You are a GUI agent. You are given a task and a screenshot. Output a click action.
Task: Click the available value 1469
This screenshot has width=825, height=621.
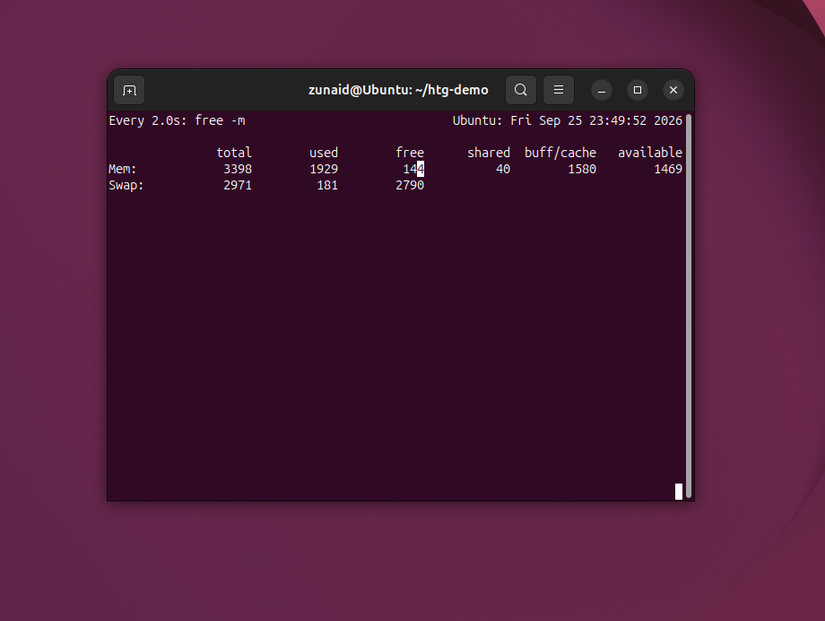668,169
